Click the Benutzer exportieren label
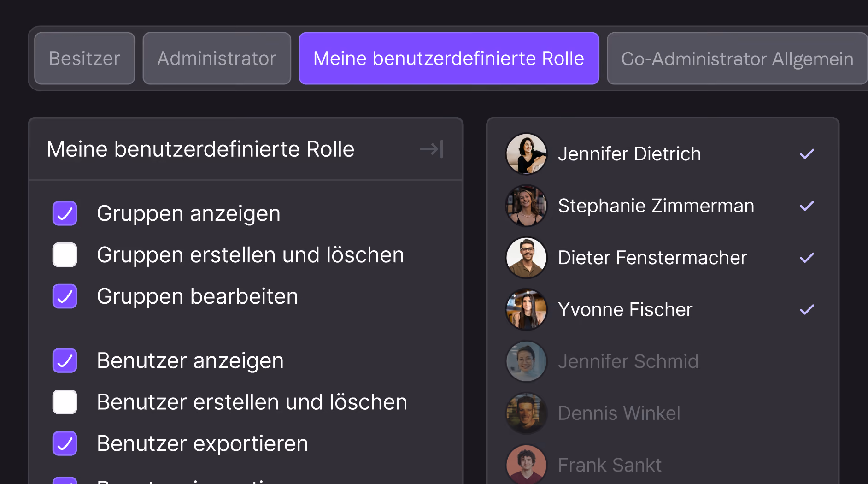This screenshot has height=484, width=868. click(202, 443)
